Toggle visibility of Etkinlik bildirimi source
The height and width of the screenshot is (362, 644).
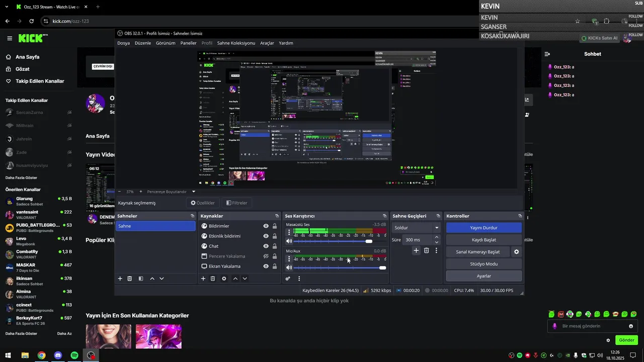266,236
